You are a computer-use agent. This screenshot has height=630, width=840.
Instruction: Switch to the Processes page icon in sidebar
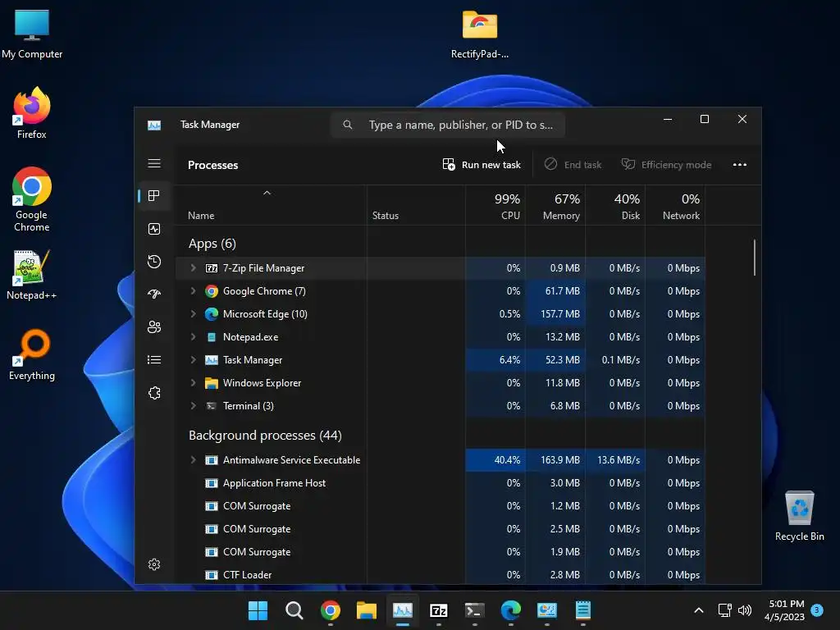(x=154, y=196)
